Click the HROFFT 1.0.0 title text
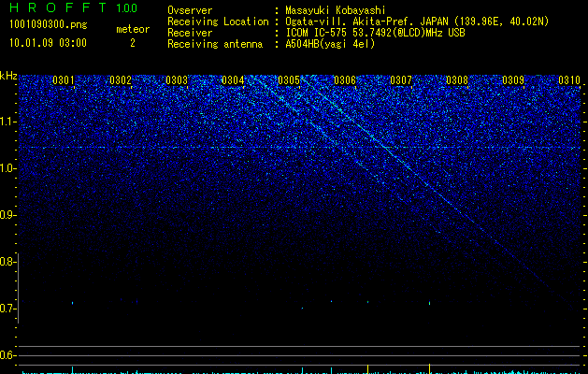Screen dimensions: 588x374 (74, 7)
